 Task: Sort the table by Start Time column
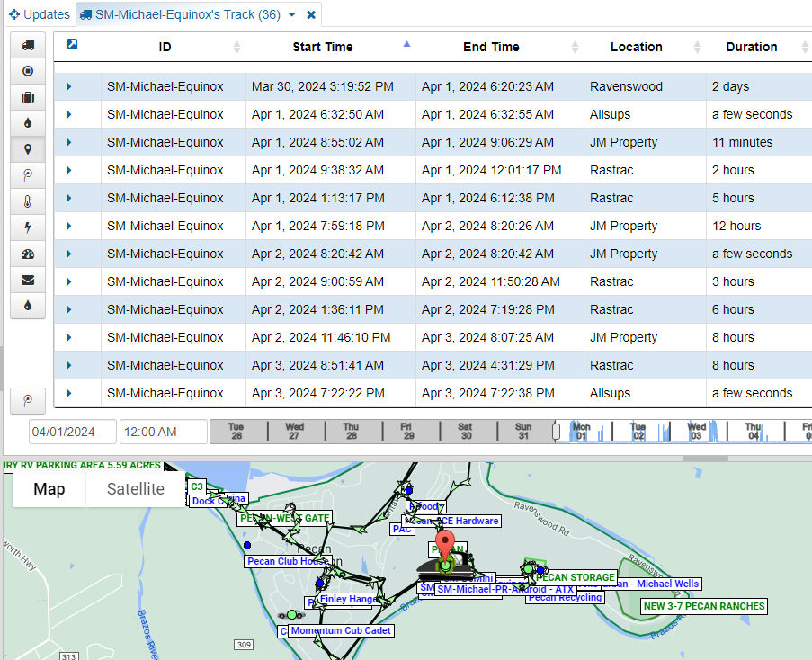tap(322, 47)
